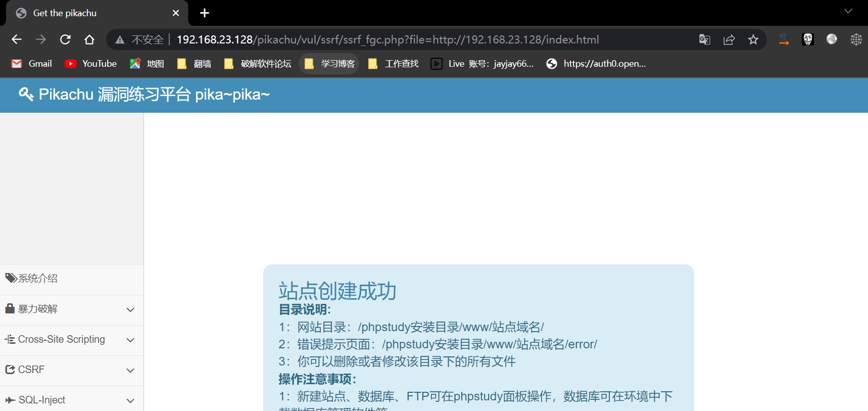This screenshot has height=411, width=868.
Task: Go to the browser home page
Action: pyautogui.click(x=89, y=39)
